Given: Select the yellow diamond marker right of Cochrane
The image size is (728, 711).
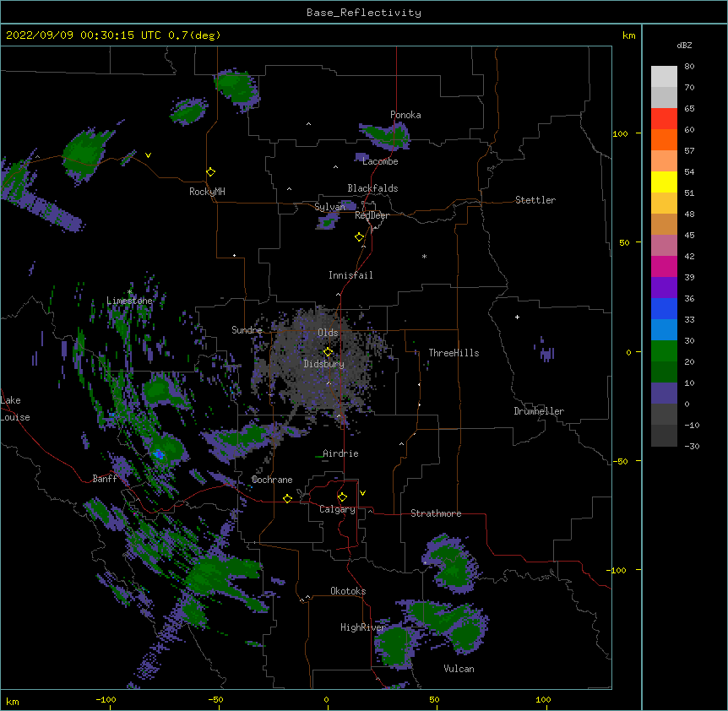Looking at the screenshot, I should [x=287, y=498].
